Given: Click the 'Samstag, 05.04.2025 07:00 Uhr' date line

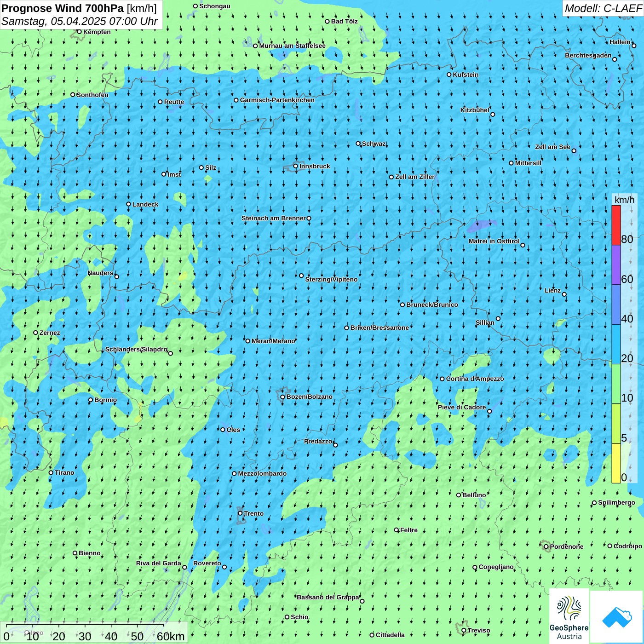Looking at the screenshot, I should (x=80, y=21).
